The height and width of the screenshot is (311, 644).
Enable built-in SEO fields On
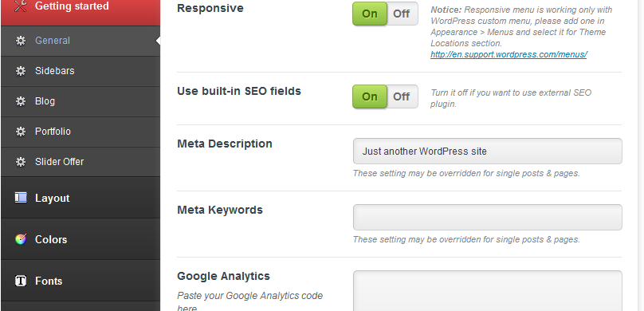(370, 96)
